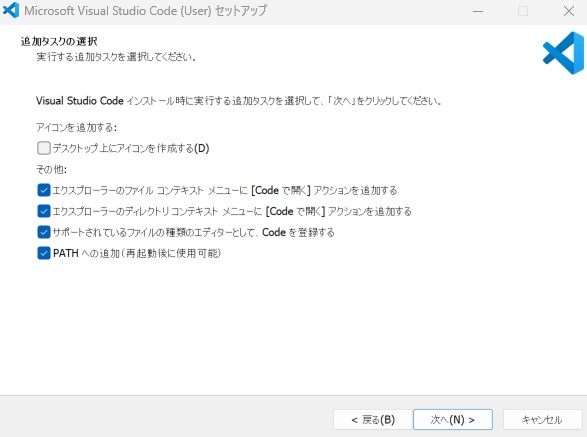Click the 次へ(N) next button
The height and width of the screenshot is (437, 587).
point(453,420)
